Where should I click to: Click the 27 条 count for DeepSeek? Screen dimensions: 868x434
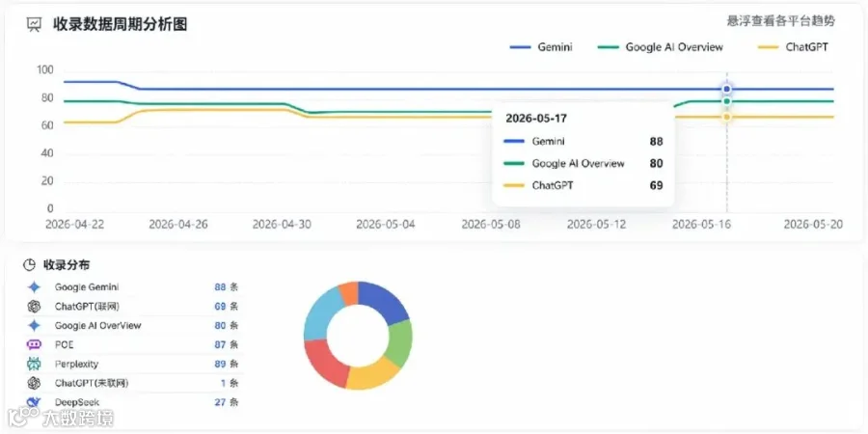tap(227, 402)
